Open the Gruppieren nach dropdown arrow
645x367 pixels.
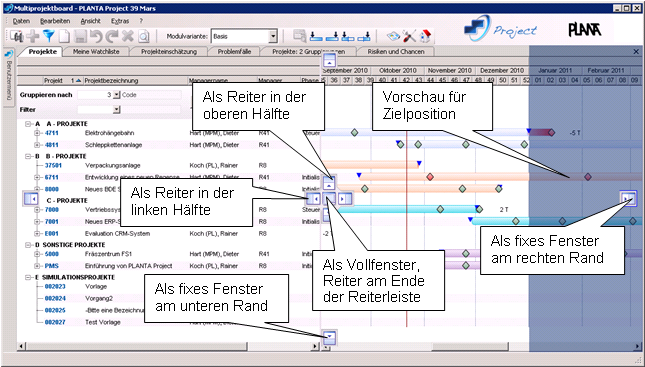click(x=116, y=95)
